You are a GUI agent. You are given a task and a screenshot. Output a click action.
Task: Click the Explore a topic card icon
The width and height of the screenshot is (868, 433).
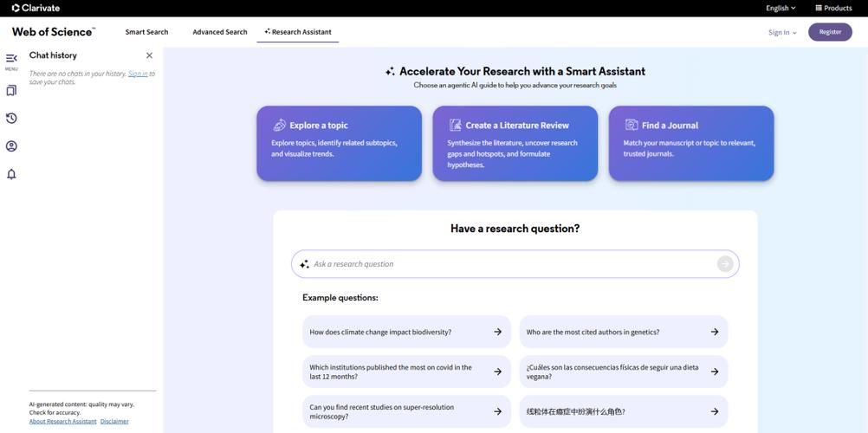tap(279, 126)
